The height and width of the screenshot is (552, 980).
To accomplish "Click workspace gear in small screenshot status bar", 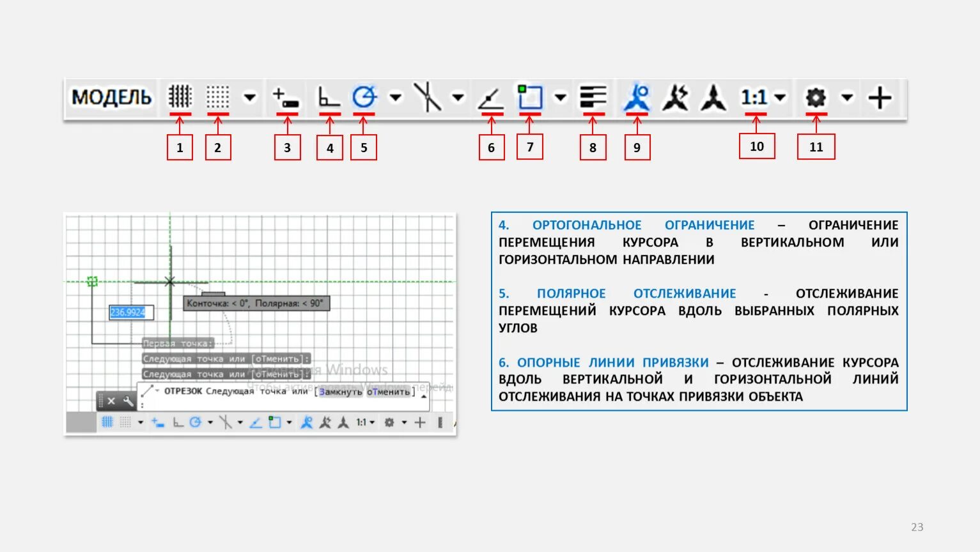I will [x=389, y=422].
